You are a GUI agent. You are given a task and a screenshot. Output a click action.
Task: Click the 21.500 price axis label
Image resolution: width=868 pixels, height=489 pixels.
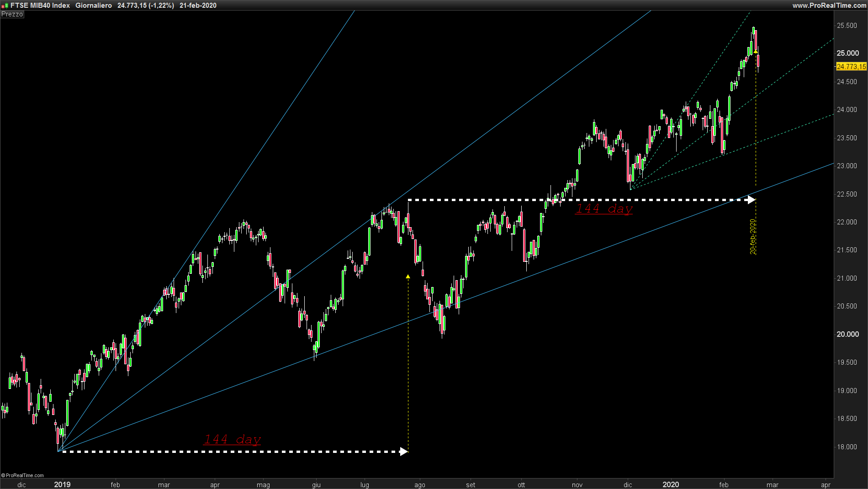(x=847, y=250)
